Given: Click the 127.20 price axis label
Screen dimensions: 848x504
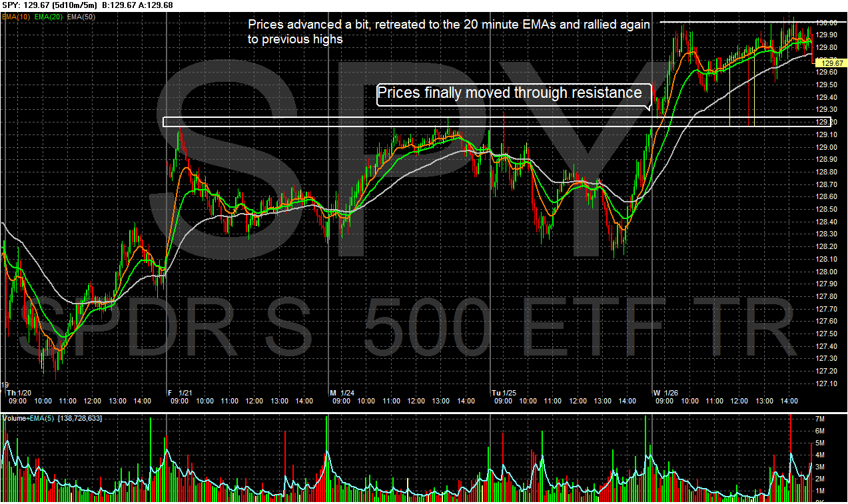Looking at the screenshot, I should [827, 372].
